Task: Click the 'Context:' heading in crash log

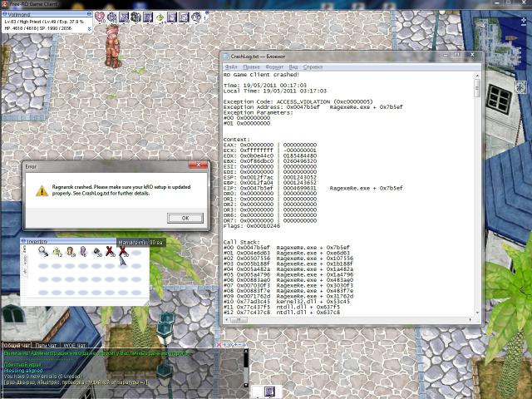Action: pos(236,140)
